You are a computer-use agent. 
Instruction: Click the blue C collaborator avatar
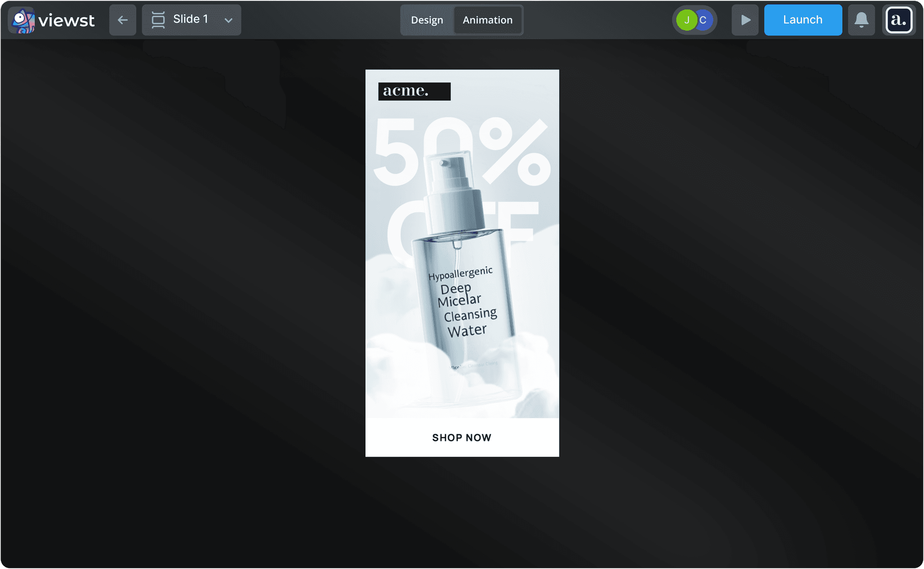click(x=705, y=20)
